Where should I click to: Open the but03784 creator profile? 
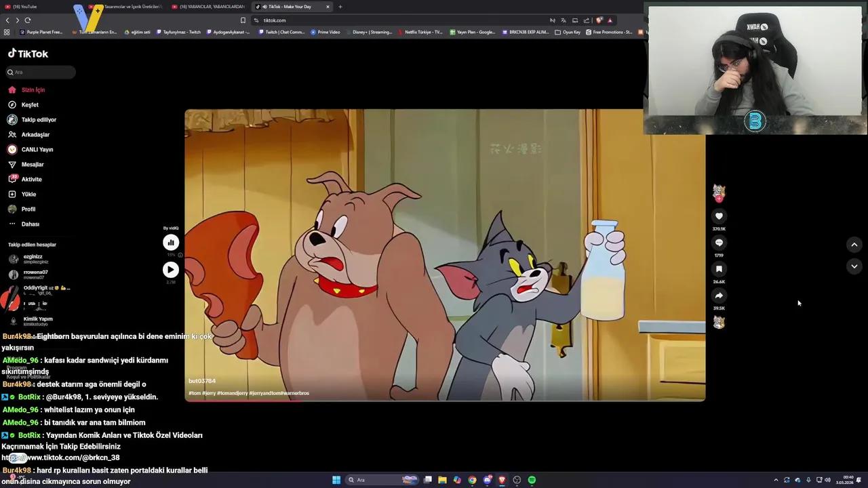(x=202, y=381)
